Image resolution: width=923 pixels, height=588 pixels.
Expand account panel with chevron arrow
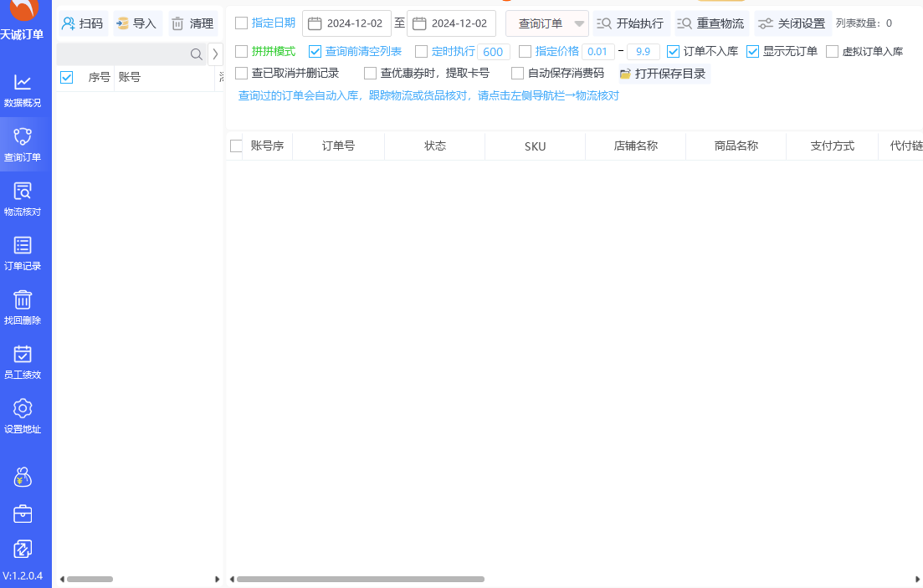215,54
